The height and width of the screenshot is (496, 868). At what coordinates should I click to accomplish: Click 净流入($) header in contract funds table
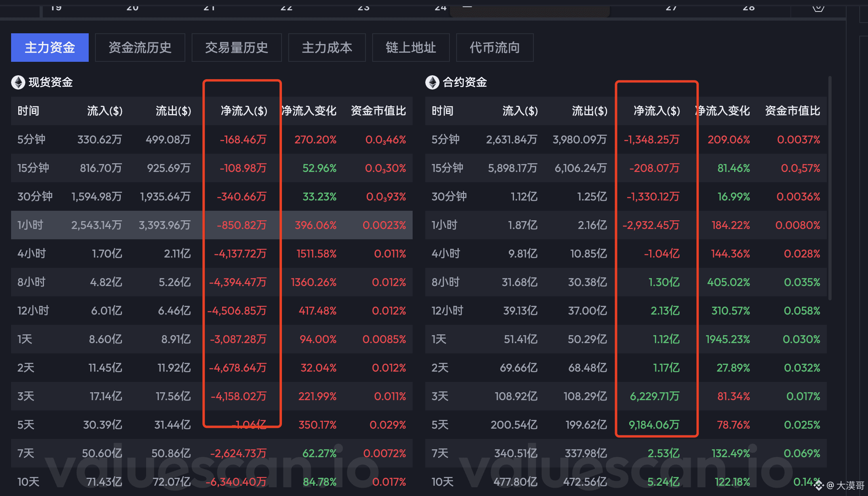(x=657, y=111)
